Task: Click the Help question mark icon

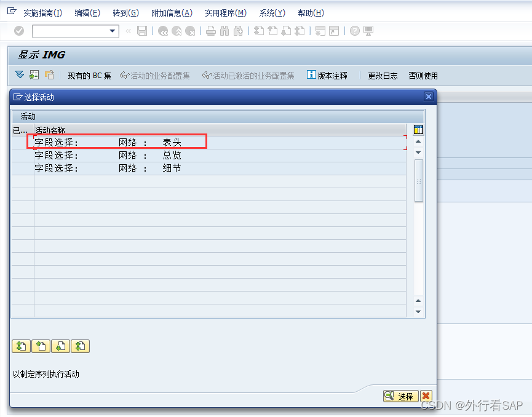Action: click(x=354, y=31)
